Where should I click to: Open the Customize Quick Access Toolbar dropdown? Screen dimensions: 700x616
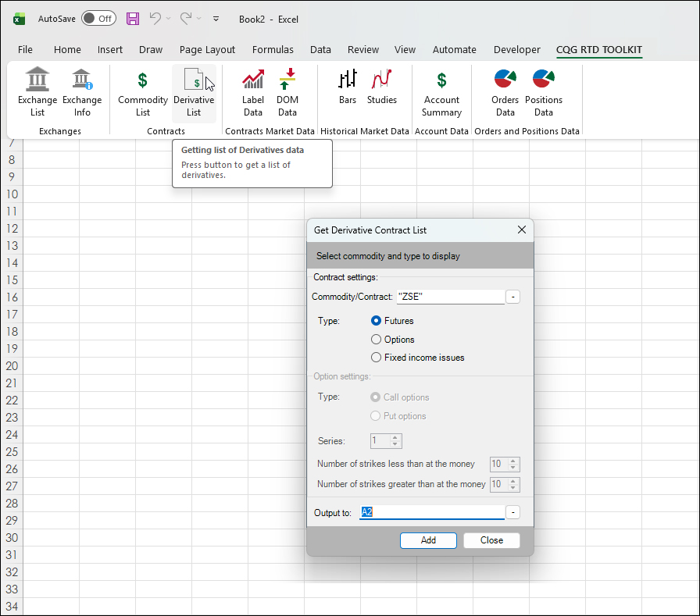(x=216, y=19)
